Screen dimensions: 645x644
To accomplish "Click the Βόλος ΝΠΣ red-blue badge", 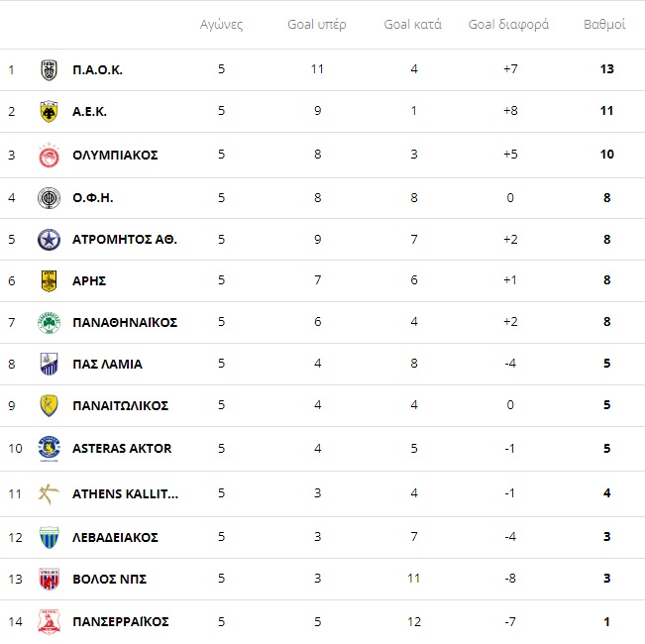I will coord(49,579).
